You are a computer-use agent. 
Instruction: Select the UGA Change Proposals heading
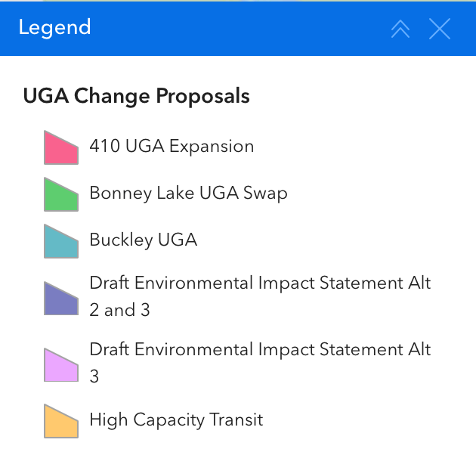click(136, 96)
